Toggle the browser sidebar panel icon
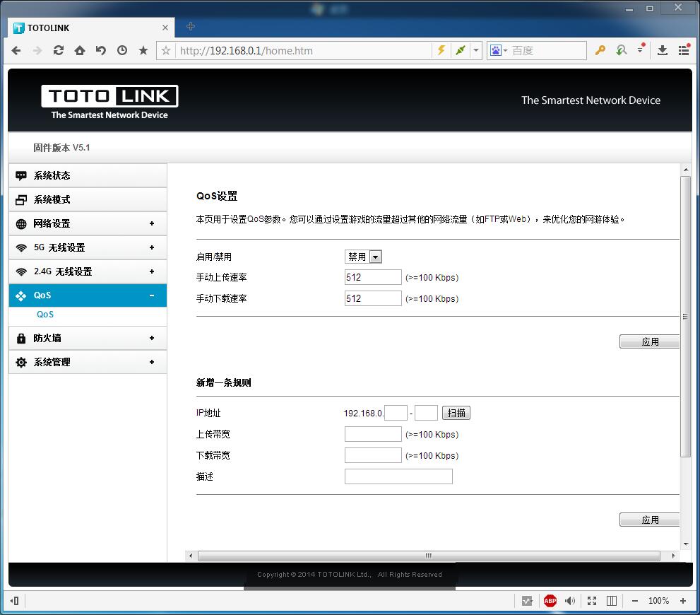Image resolution: width=700 pixels, height=615 pixels. 14,601
